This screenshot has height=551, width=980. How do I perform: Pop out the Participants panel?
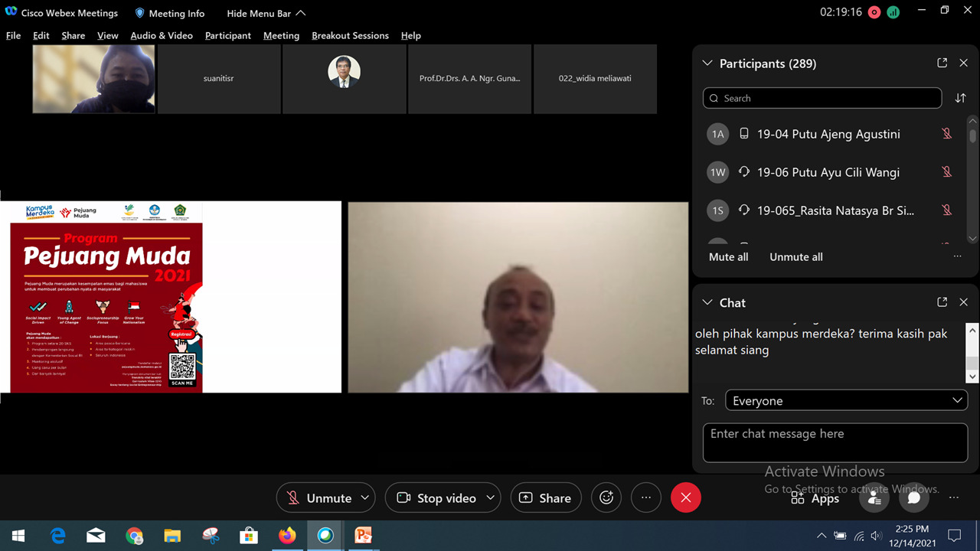coord(942,64)
